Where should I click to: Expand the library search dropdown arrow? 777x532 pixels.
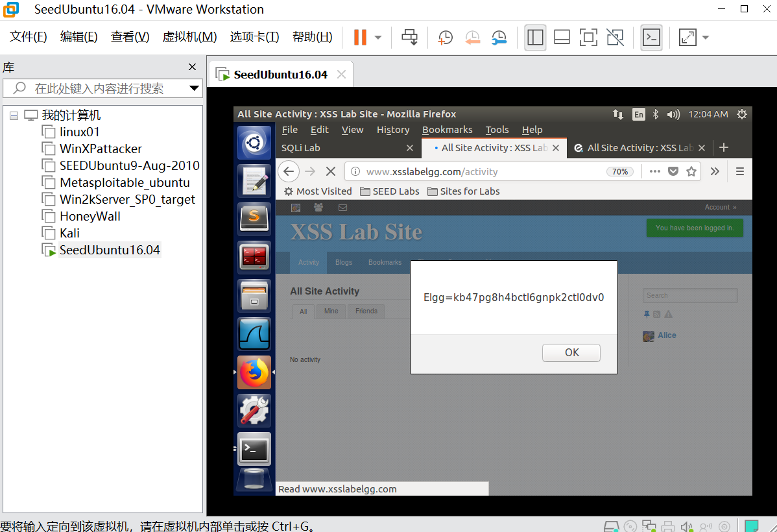coord(194,88)
